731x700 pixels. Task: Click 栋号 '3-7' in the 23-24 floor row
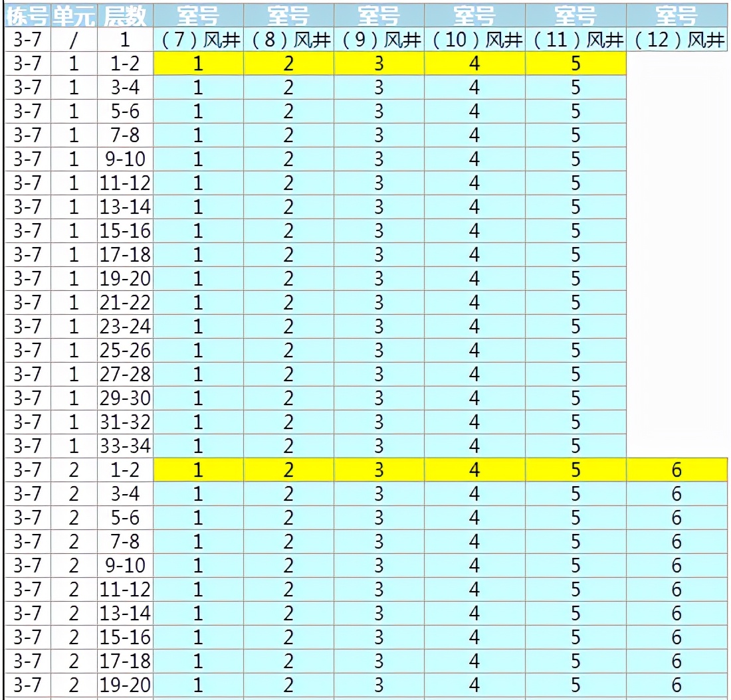point(27,326)
